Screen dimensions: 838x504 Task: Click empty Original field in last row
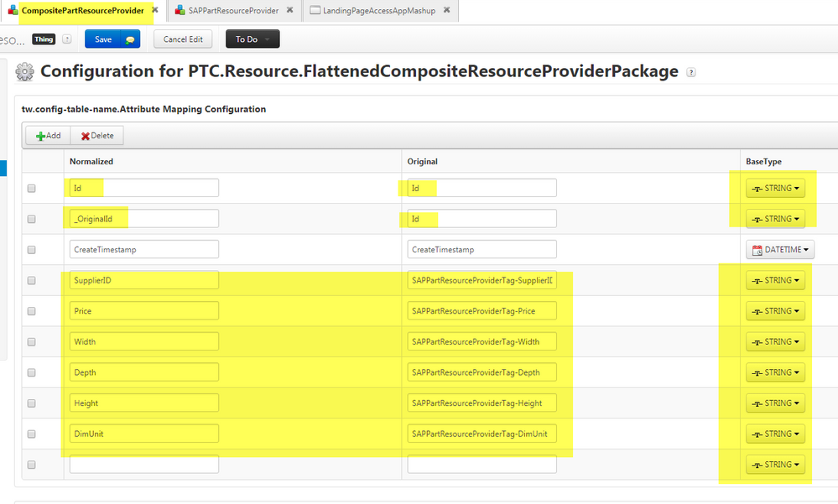(x=481, y=465)
